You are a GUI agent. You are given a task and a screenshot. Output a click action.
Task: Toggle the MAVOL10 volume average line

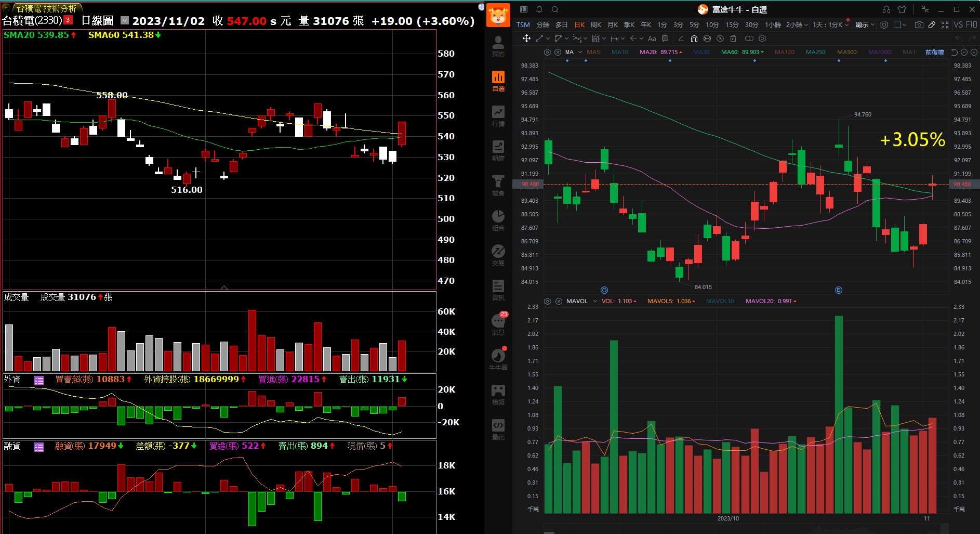(x=721, y=301)
